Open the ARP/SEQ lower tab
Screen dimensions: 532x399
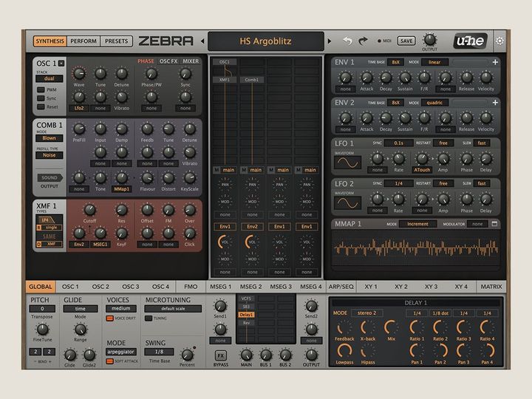click(341, 287)
